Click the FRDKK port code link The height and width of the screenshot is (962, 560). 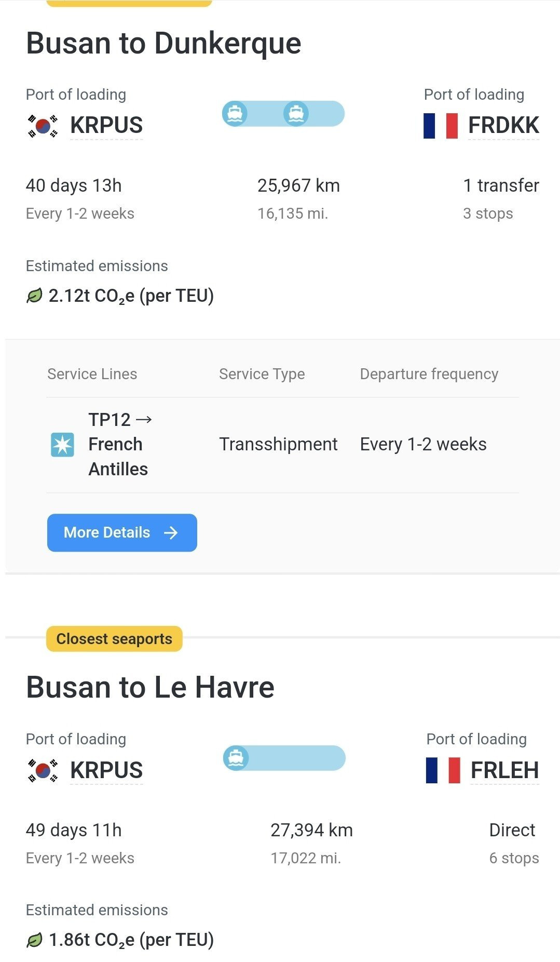[503, 126]
